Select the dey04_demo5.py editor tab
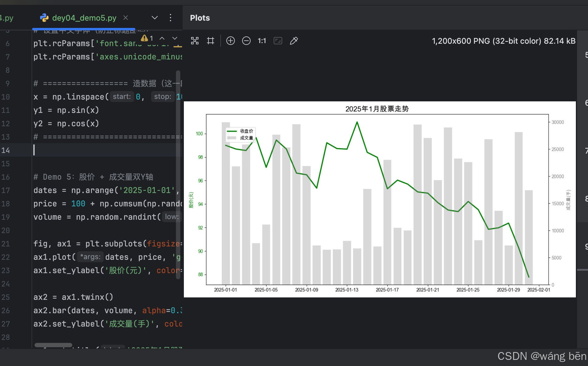The width and height of the screenshot is (588, 366). coord(84,18)
